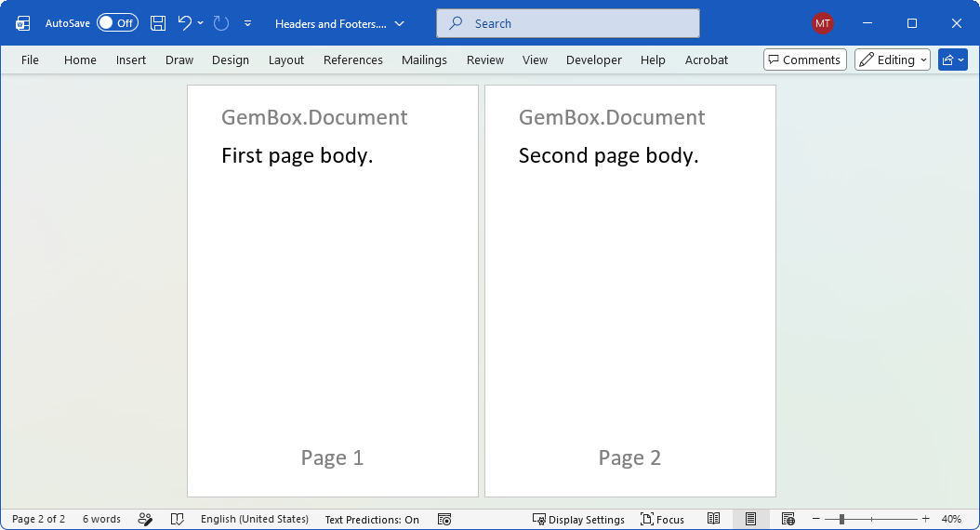Viewport: 980px width, 530px height.
Task: Open the spelling proofing book icon
Action: point(178,520)
